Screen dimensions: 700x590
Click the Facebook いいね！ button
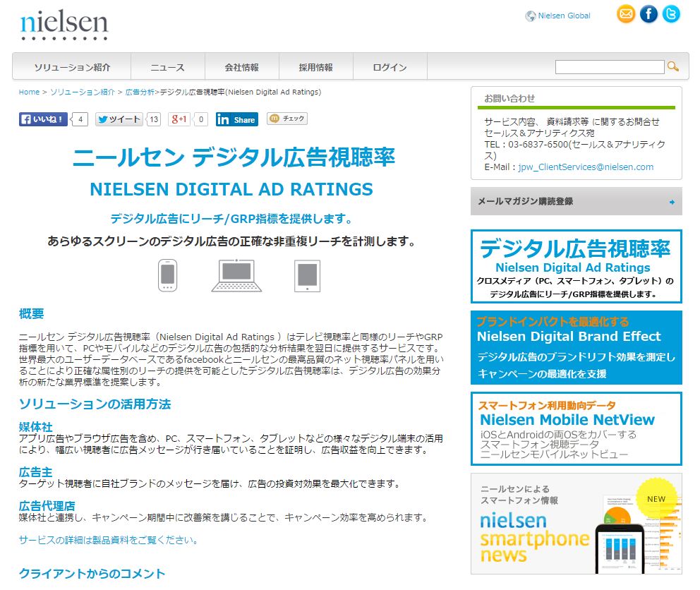point(43,119)
